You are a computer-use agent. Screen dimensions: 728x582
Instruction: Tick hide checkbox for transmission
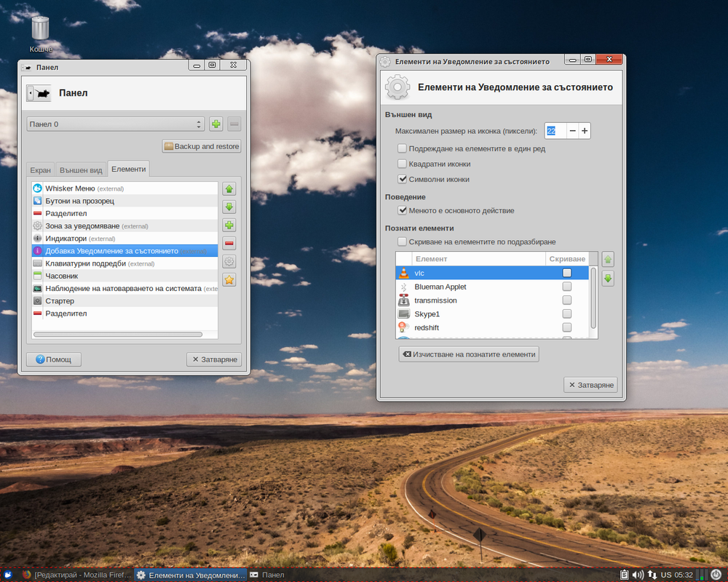pyautogui.click(x=567, y=300)
